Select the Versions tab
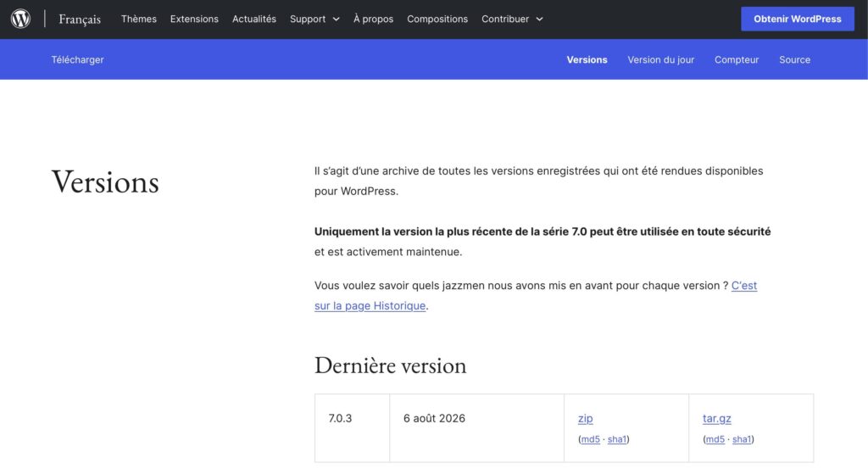The height and width of the screenshot is (474, 868). (587, 60)
